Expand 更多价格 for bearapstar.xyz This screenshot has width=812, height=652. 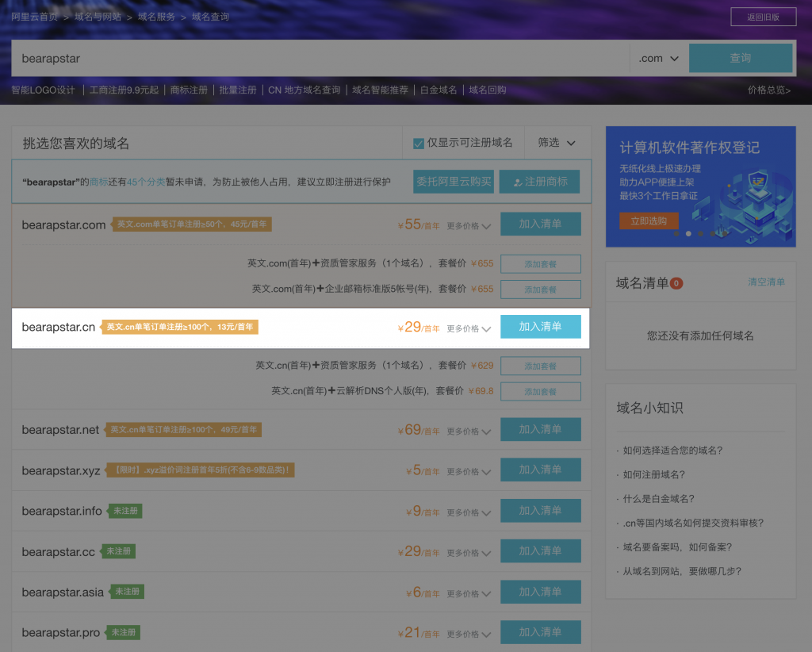[x=469, y=472]
